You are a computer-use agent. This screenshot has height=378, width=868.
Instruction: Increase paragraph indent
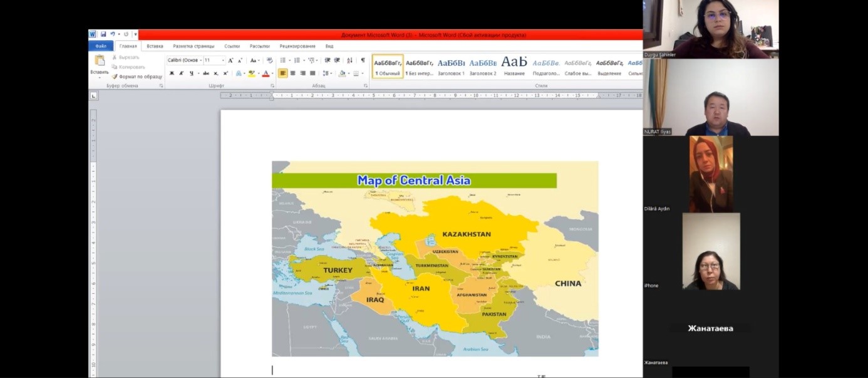337,60
